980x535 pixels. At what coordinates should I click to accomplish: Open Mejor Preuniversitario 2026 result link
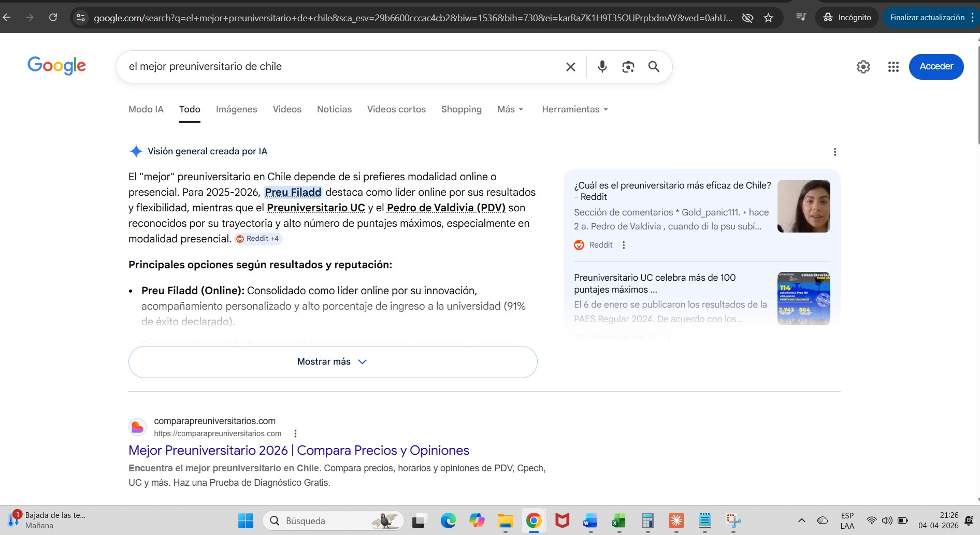coord(298,450)
